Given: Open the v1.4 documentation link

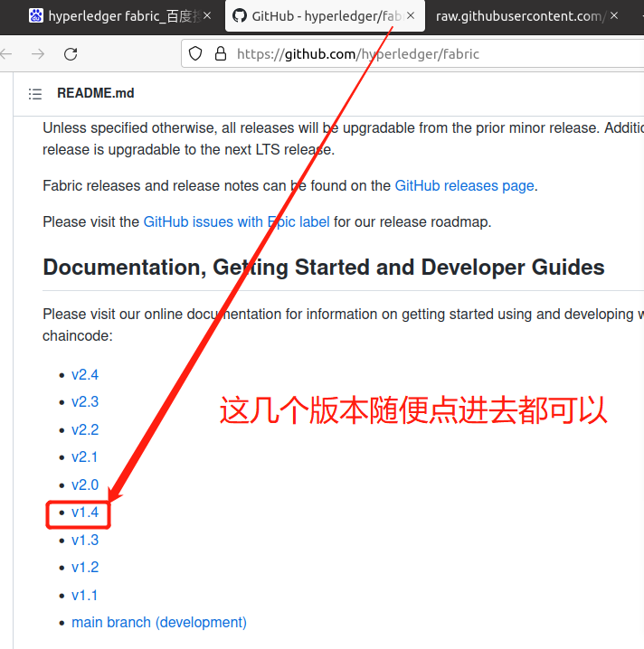Looking at the screenshot, I should click(85, 513).
